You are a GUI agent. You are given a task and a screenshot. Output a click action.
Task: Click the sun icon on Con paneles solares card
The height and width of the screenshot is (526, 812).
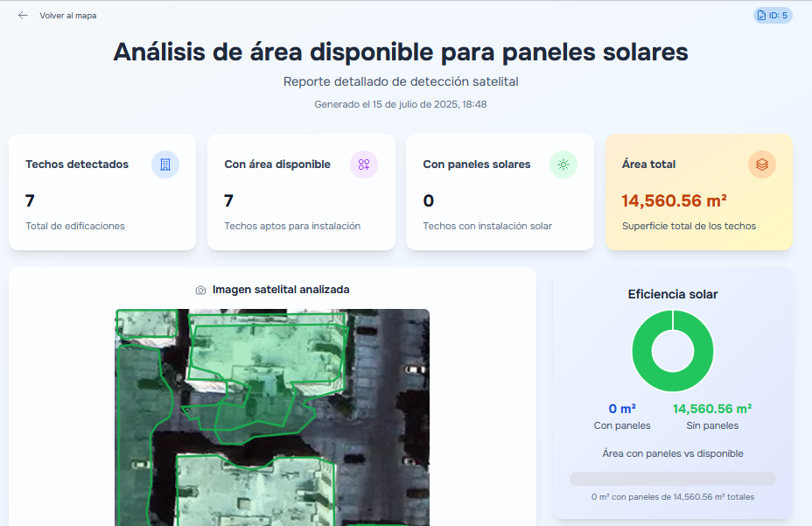coord(563,165)
